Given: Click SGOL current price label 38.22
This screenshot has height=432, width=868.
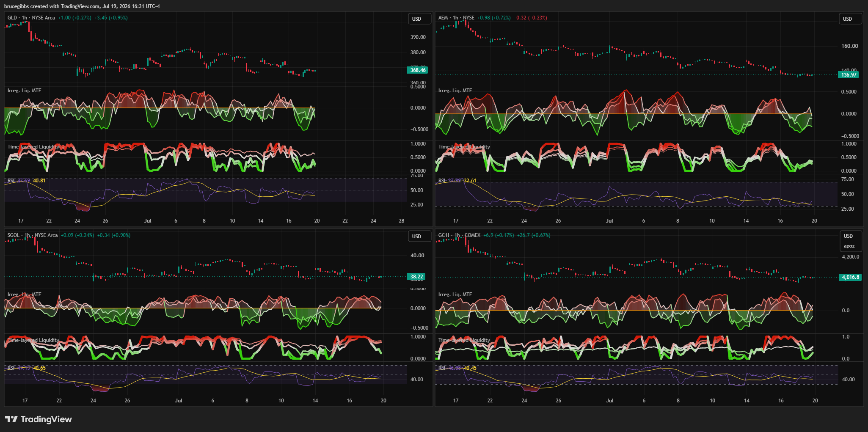Looking at the screenshot, I should click(x=416, y=277).
